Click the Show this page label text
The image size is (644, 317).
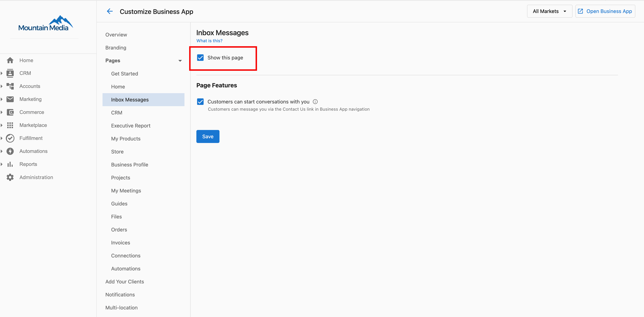tap(225, 58)
